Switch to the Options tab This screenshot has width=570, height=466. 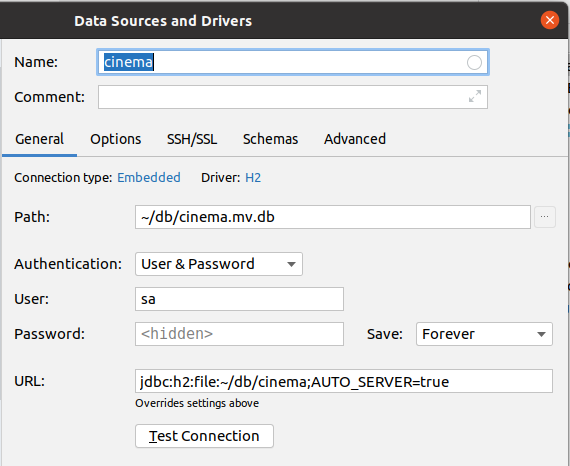click(116, 139)
